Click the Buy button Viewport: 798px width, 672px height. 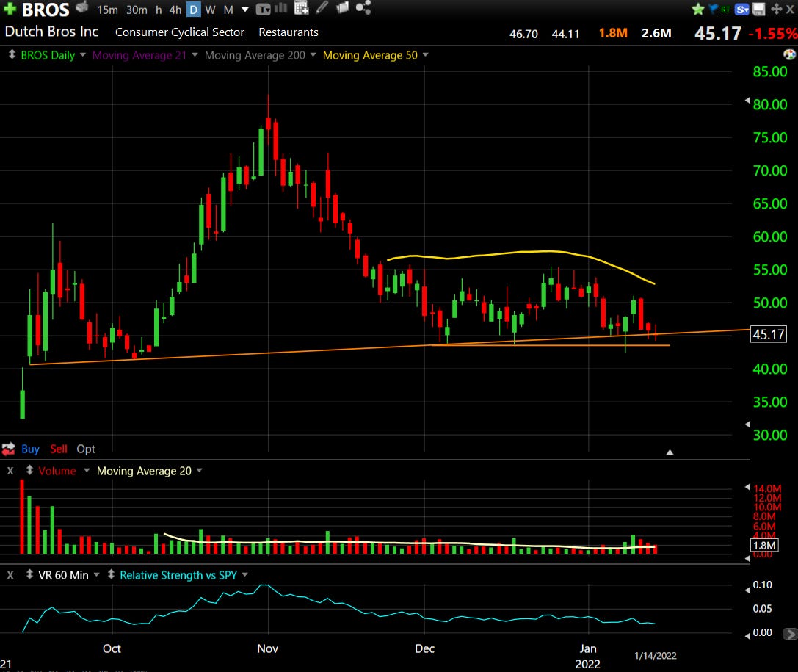click(x=30, y=449)
